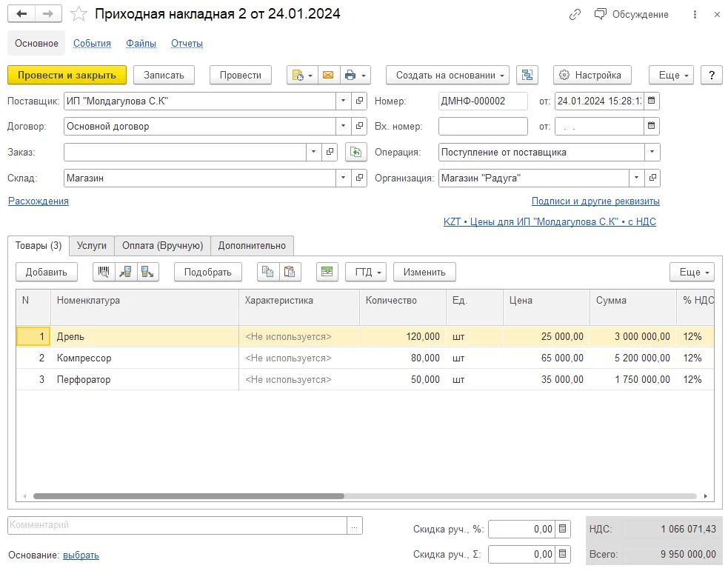Copy the document link via chain icon
Viewport: 728px width, 571px height.
575,14
